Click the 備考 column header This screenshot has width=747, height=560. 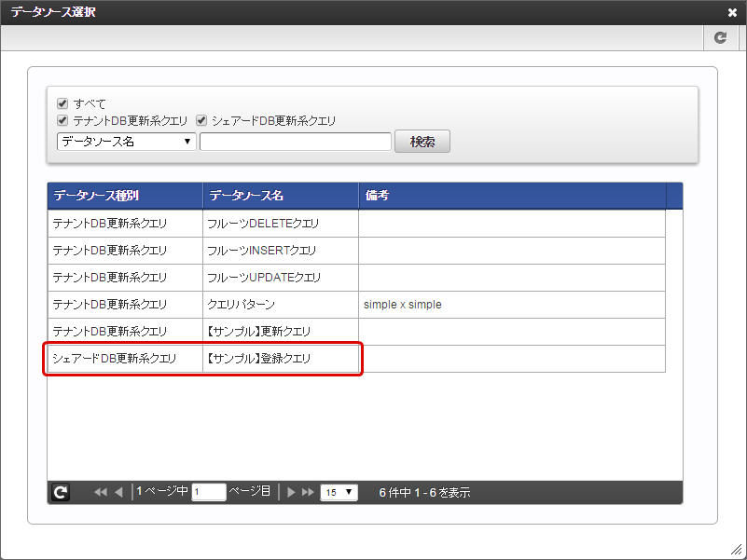(x=511, y=196)
